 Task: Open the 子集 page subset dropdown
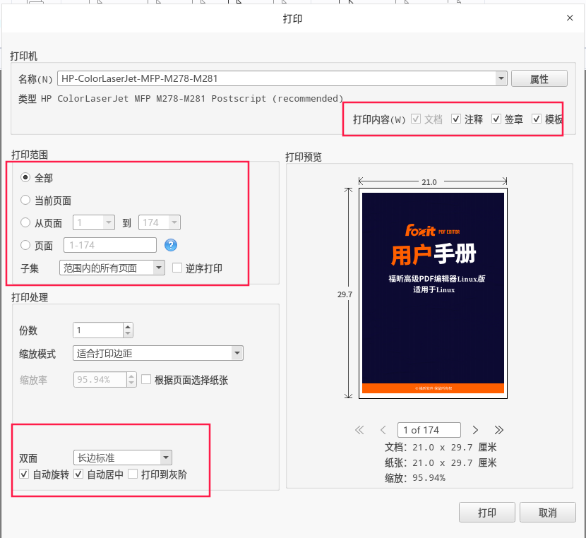pos(159,268)
